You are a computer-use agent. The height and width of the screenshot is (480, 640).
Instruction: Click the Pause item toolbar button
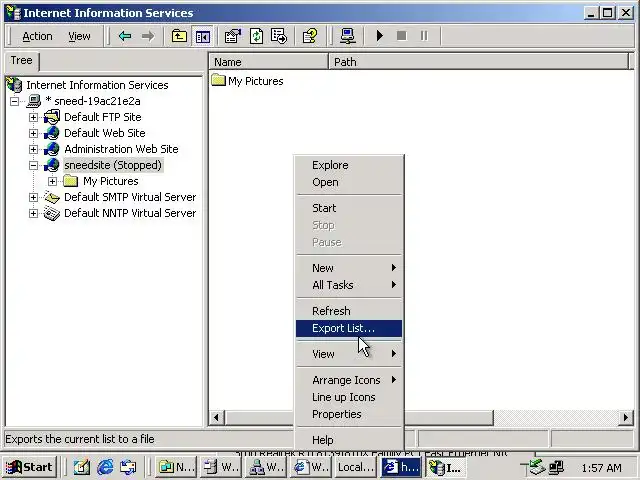pyautogui.click(x=424, y=36)
